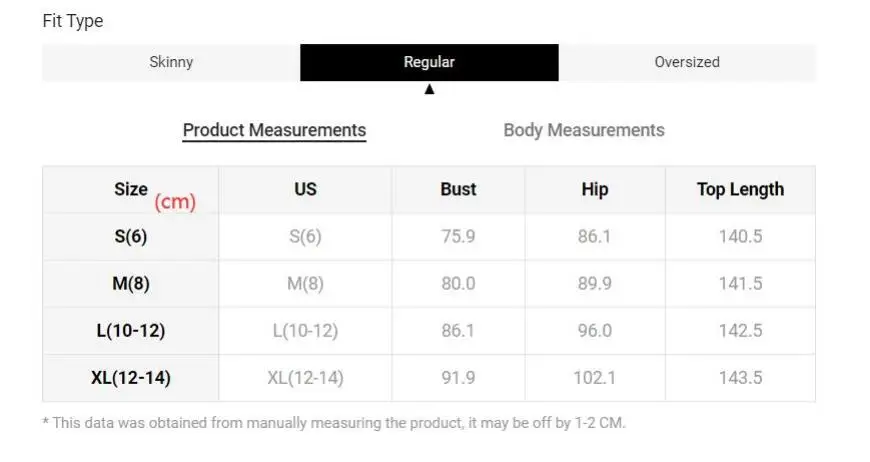870x462 pixels.
Task: Click the 75.9 bust value
Action: click(x=458, y=236)
